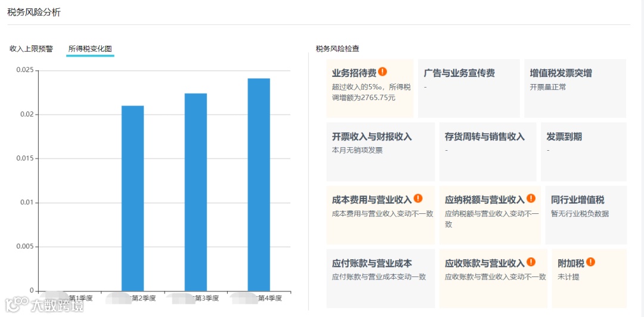Click the 第3季度 axis label
Screen dimensions: 644x317
[x=206, y=298]
